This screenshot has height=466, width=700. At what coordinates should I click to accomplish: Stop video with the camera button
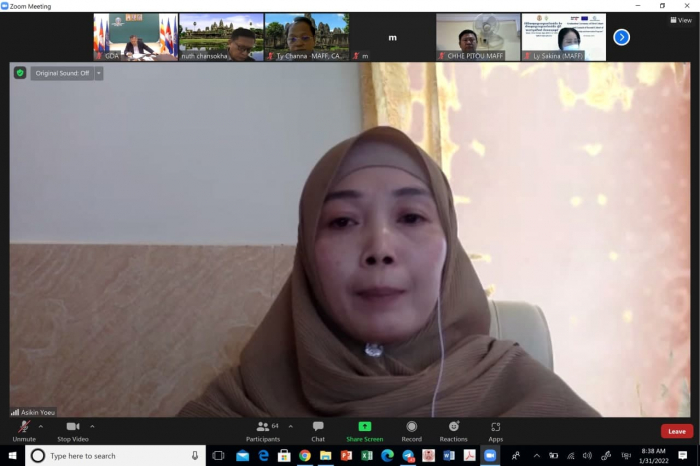coord(72,428)
